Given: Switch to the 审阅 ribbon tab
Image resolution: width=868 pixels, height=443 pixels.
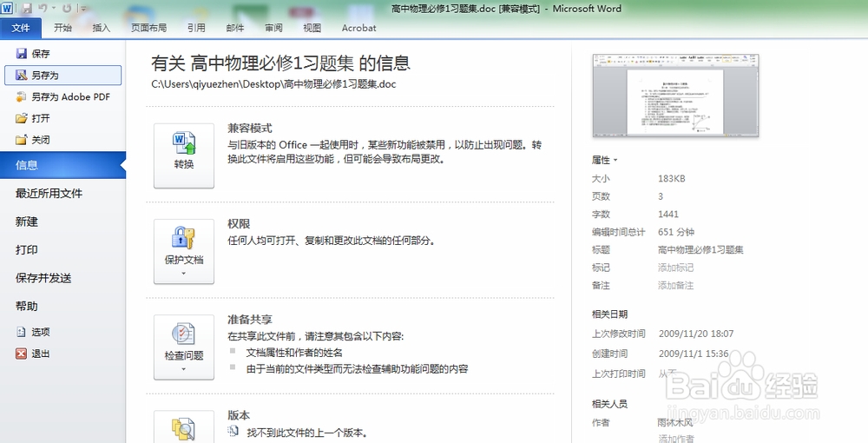Looking at the screenshot, I should coord(273,28).
